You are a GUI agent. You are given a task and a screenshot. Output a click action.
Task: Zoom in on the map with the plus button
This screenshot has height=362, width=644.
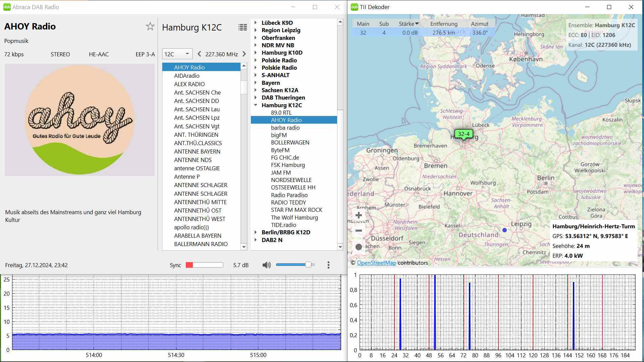click(359, 215)
